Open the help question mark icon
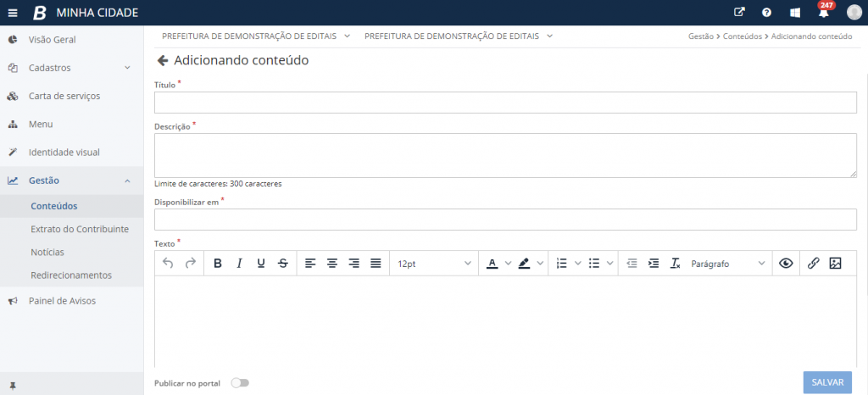 coord(766,12)
